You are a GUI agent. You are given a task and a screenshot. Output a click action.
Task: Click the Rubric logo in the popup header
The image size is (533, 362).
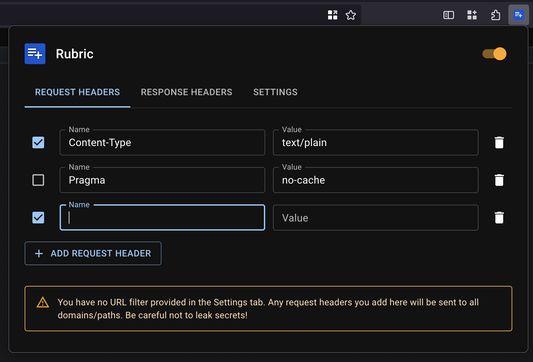35,54
